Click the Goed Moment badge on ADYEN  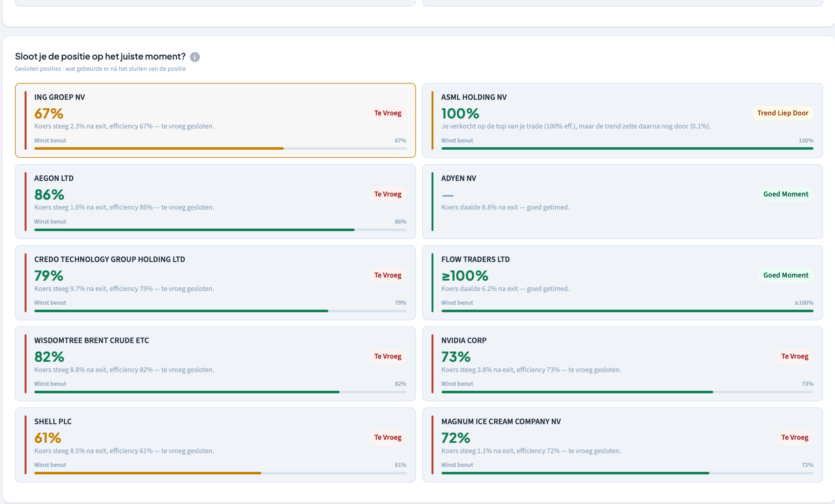click(786, 194)
